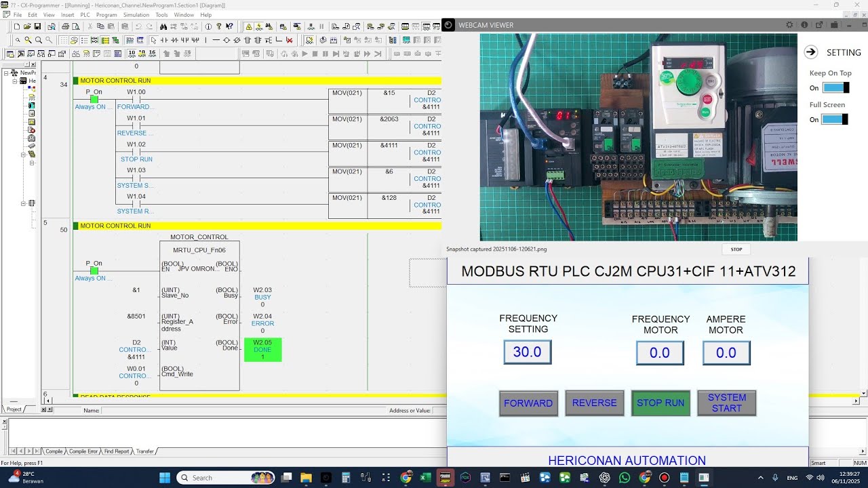Open the PLC menu
The image size is (868, 488).
(x=85, y=15)
